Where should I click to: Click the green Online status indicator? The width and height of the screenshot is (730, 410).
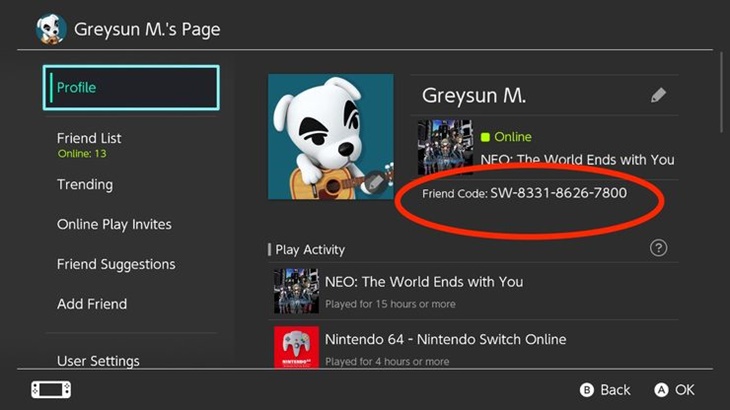coord(485,137)
